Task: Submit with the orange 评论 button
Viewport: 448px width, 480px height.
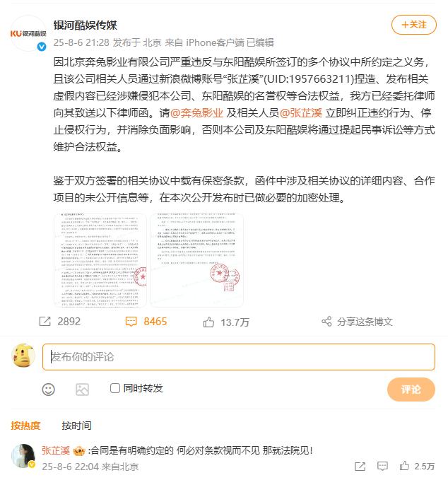Action: pyautogui.click(x=411, y=390)
